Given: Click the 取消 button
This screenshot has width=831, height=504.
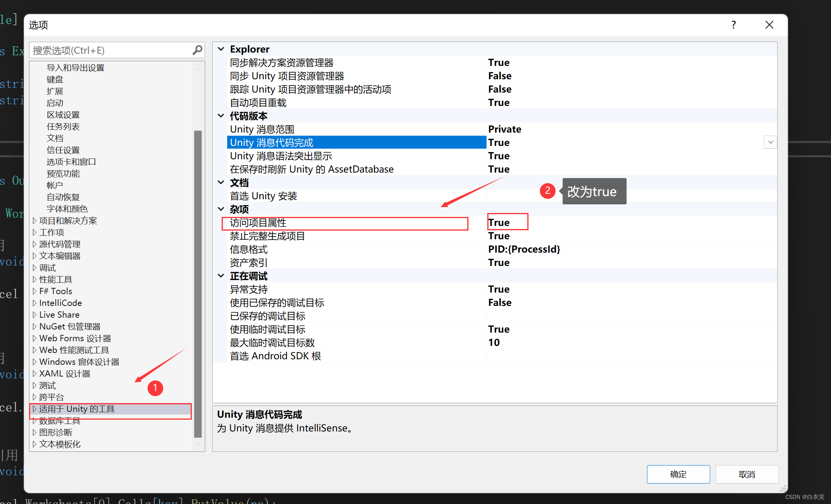Looking at the screenshot, I should coord(747,474).
